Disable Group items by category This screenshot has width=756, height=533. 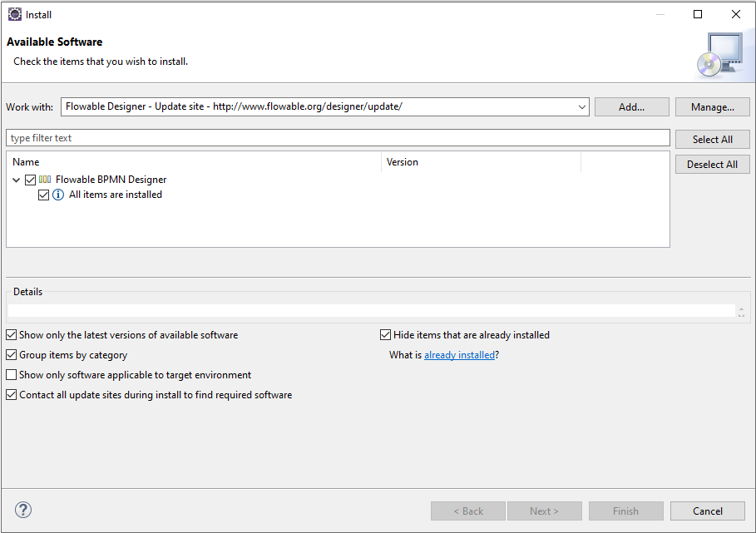coord(11,355)
